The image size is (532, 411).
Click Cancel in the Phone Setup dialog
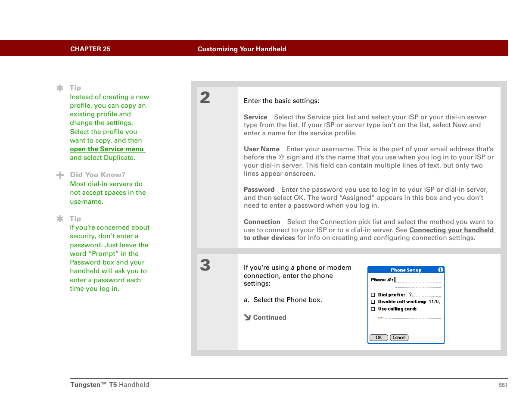(399, 337)
